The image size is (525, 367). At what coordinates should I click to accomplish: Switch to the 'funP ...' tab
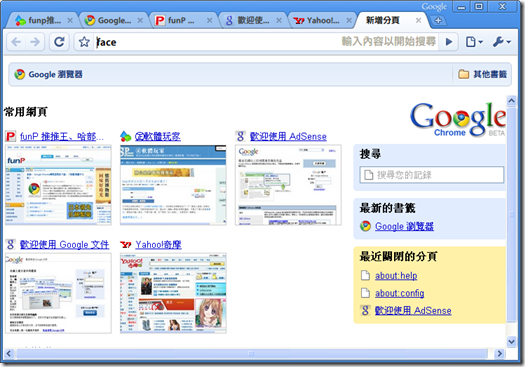coord(182,20)
